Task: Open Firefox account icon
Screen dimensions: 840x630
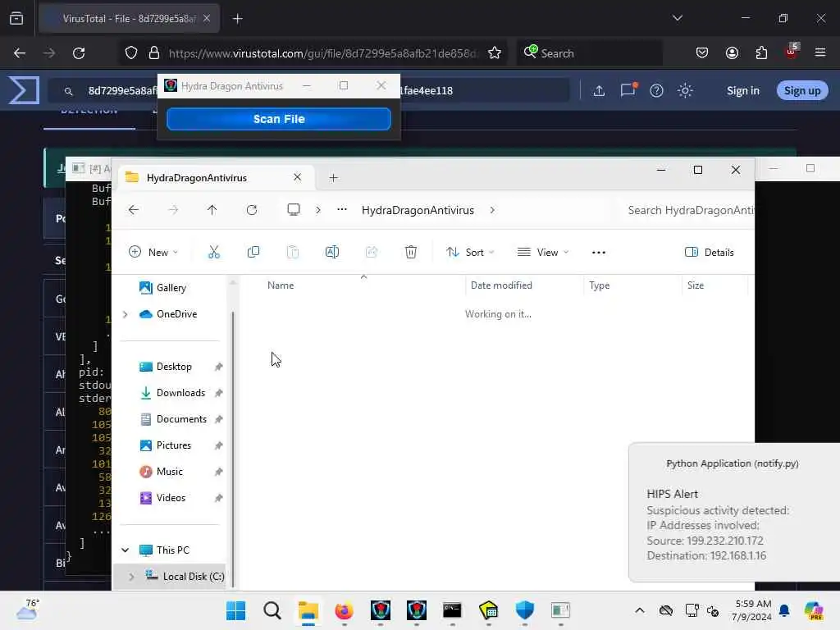Action: 732,52
